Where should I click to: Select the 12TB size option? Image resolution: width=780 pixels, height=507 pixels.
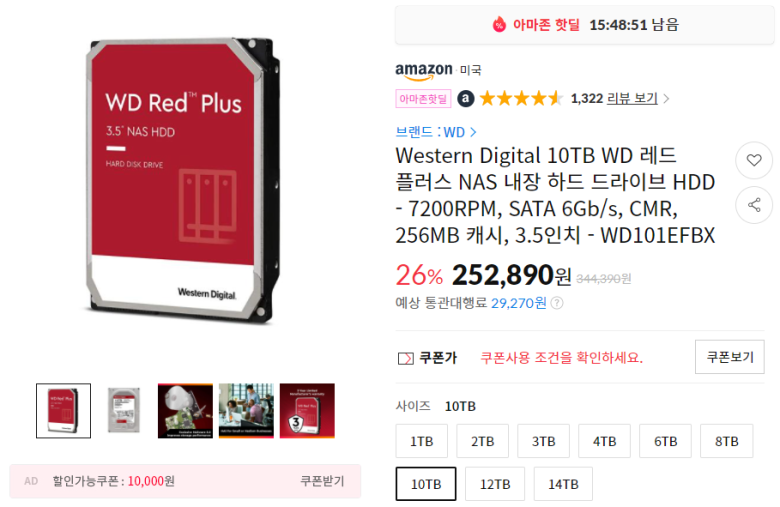[494, 484]
